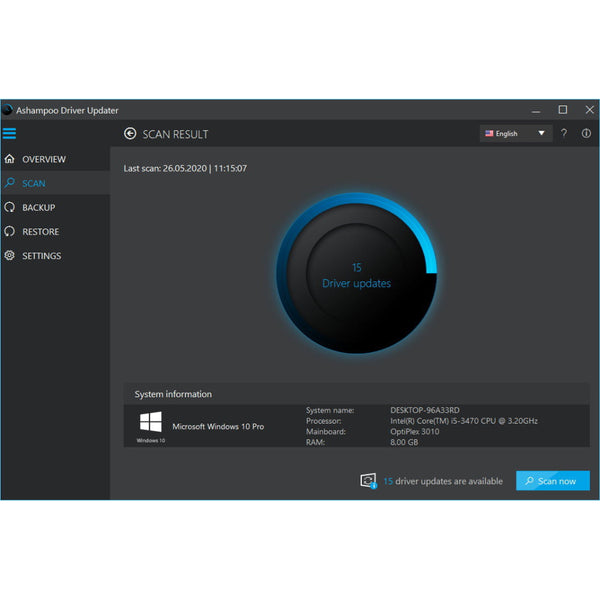Viewport: 600px width, 600px height.
Task: Open the RESTORE section
Action: click(55, 231)
